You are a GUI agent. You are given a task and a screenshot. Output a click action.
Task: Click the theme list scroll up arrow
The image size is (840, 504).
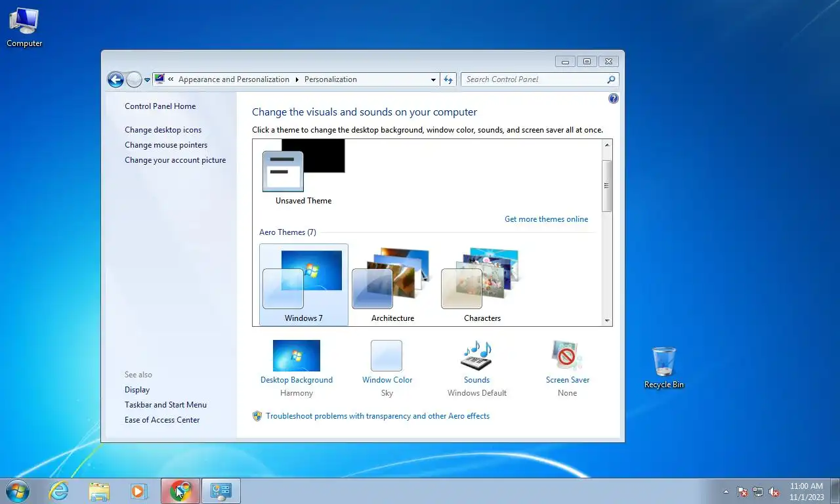click(607, 144)
